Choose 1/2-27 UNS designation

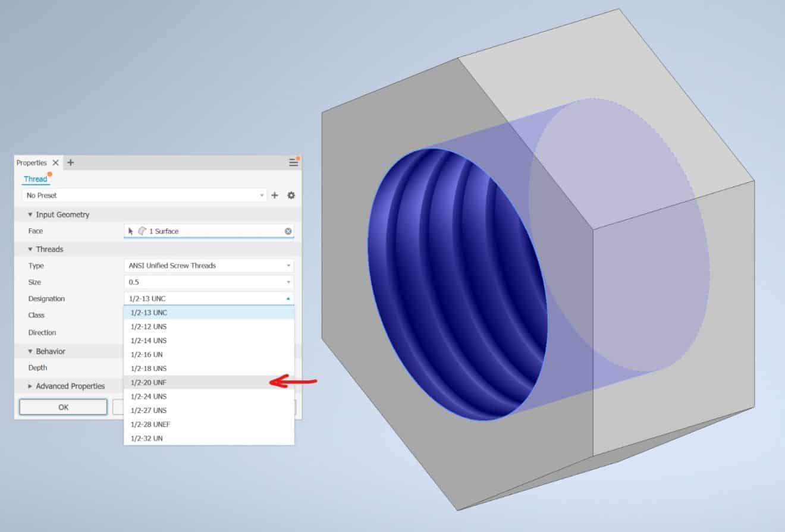tap(209, 410)
